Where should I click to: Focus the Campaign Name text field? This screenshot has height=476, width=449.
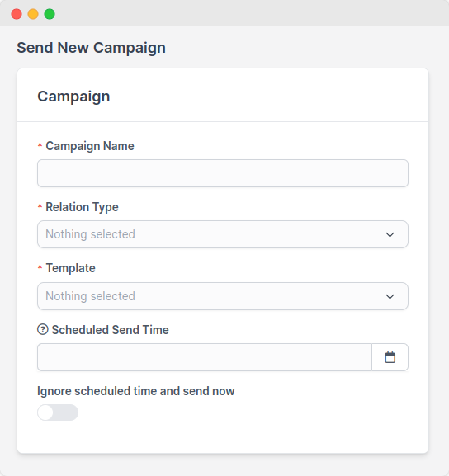pos(223,173)
